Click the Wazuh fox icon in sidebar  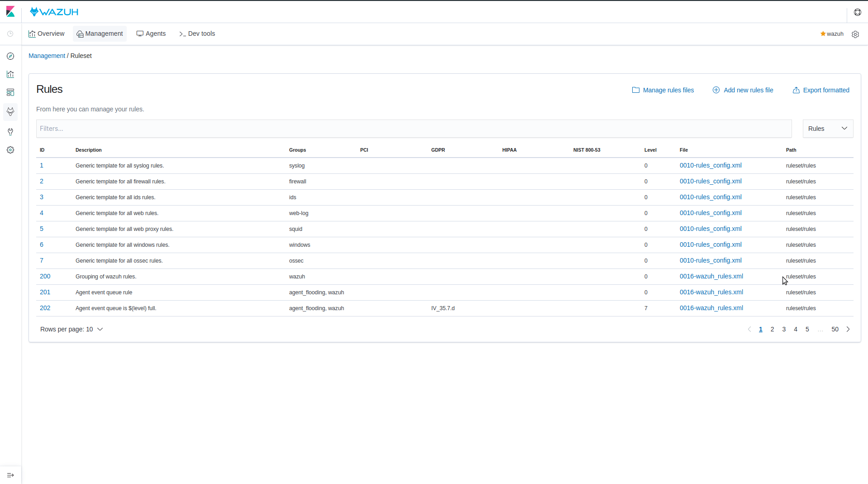click(x=10, y=112)
